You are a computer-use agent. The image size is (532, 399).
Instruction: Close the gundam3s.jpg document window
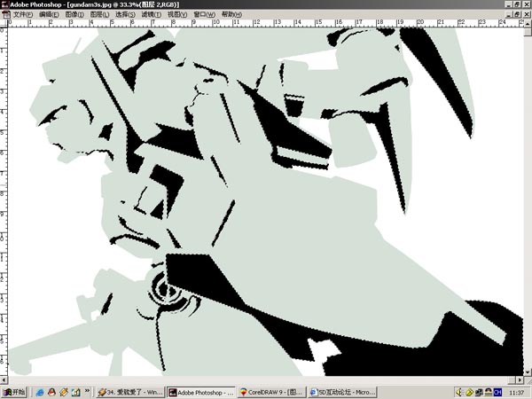point(527,14)
